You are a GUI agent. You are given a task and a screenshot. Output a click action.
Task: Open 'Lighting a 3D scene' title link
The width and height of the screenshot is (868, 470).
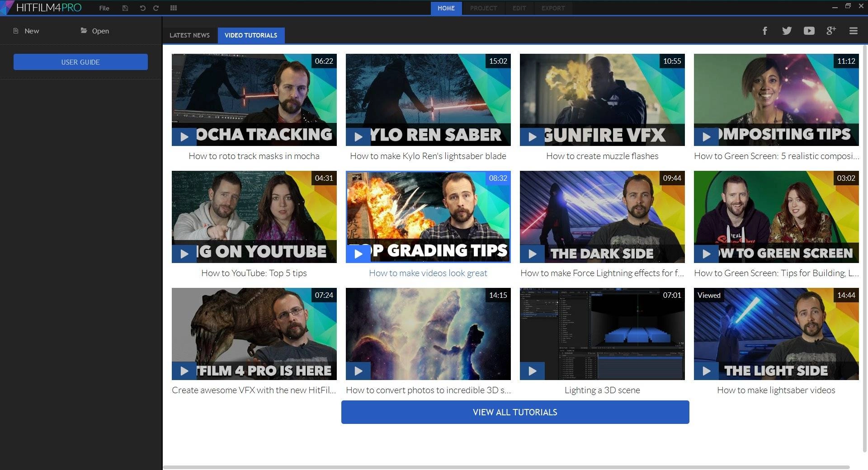pos(602,390)
